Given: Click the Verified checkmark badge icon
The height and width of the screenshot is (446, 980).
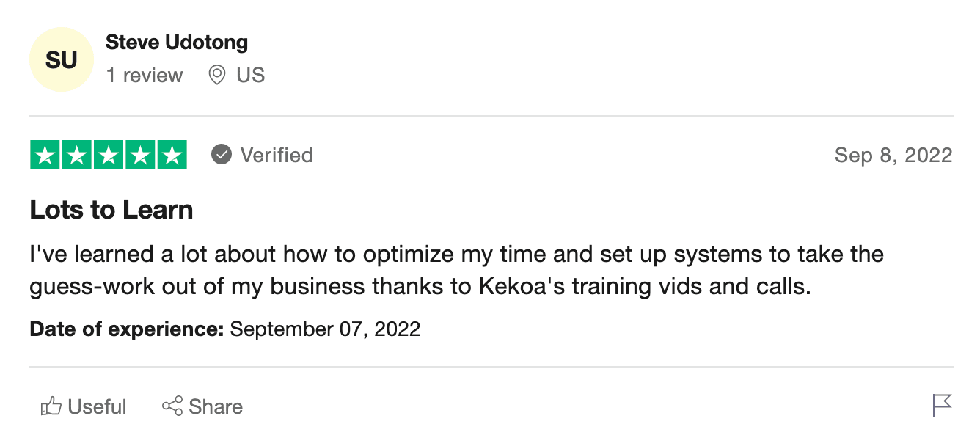Looking at the screenshot, I should (222, 155).
